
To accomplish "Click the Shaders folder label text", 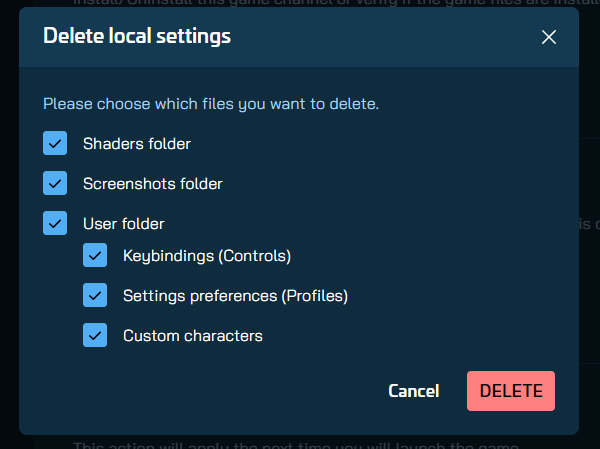I will pos(137,144).
